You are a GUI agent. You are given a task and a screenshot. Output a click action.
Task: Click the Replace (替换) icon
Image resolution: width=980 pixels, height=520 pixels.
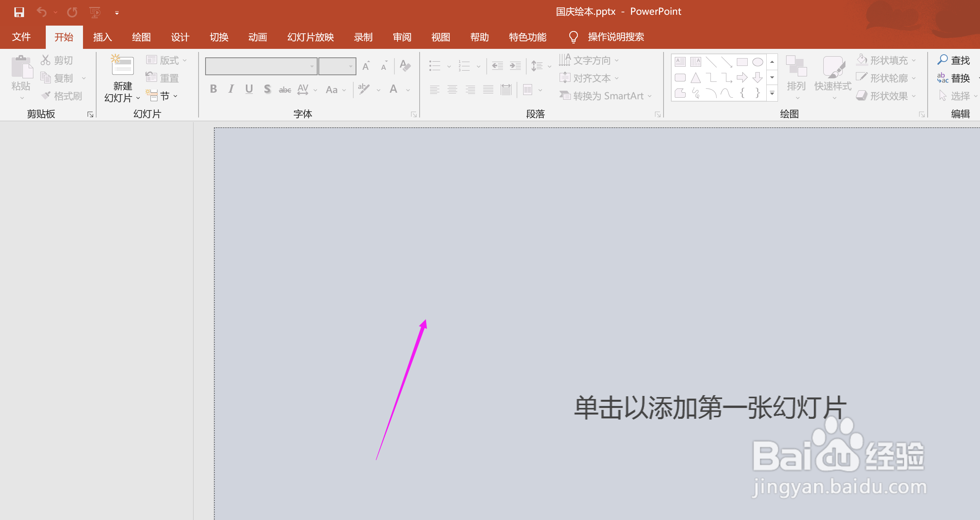click(942, 78)
